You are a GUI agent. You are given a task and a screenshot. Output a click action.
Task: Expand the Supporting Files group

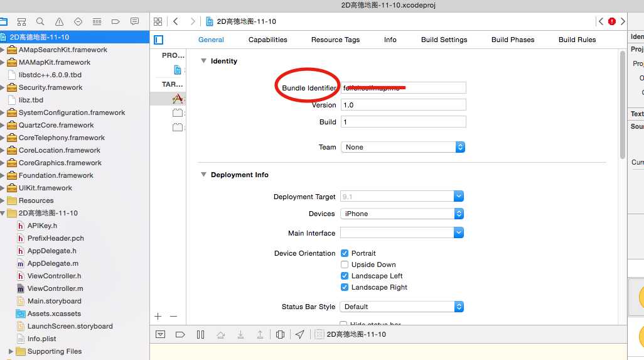(x=11, y=351)
